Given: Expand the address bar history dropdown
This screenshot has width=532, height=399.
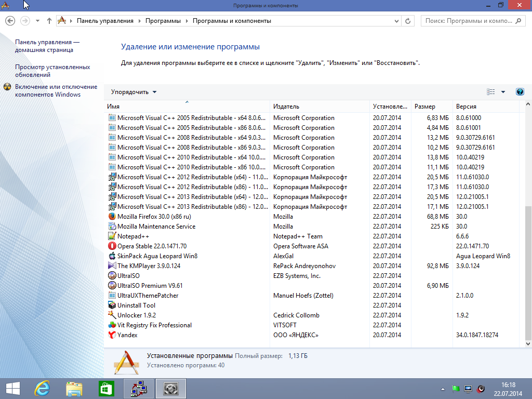Looking at the screenshot, I should tap(396, 21).
